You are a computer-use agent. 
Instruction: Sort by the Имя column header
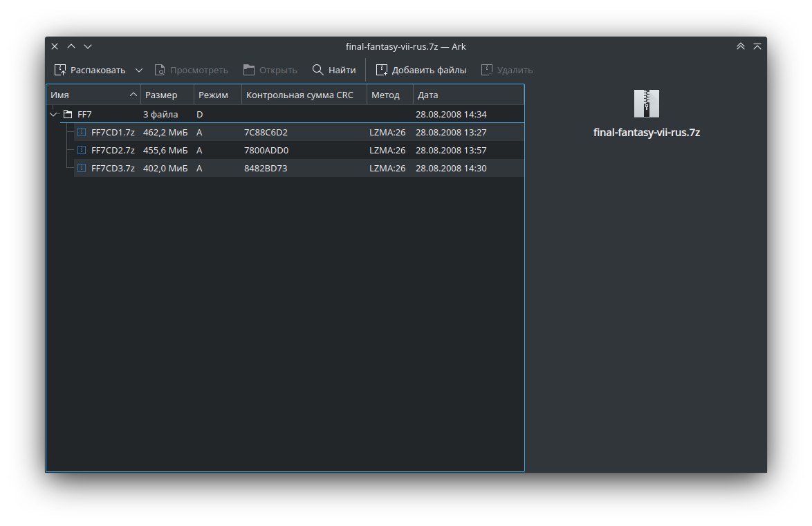93,95
